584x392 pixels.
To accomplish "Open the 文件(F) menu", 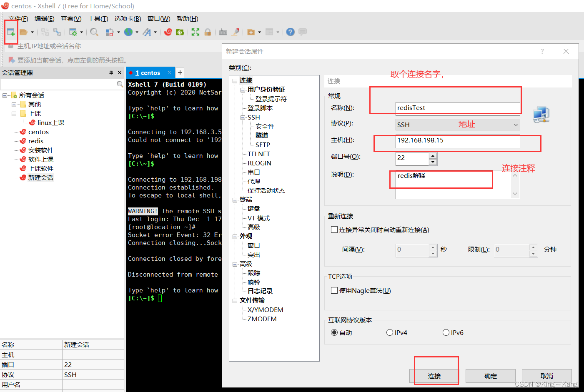I will [x=18, y=19].
